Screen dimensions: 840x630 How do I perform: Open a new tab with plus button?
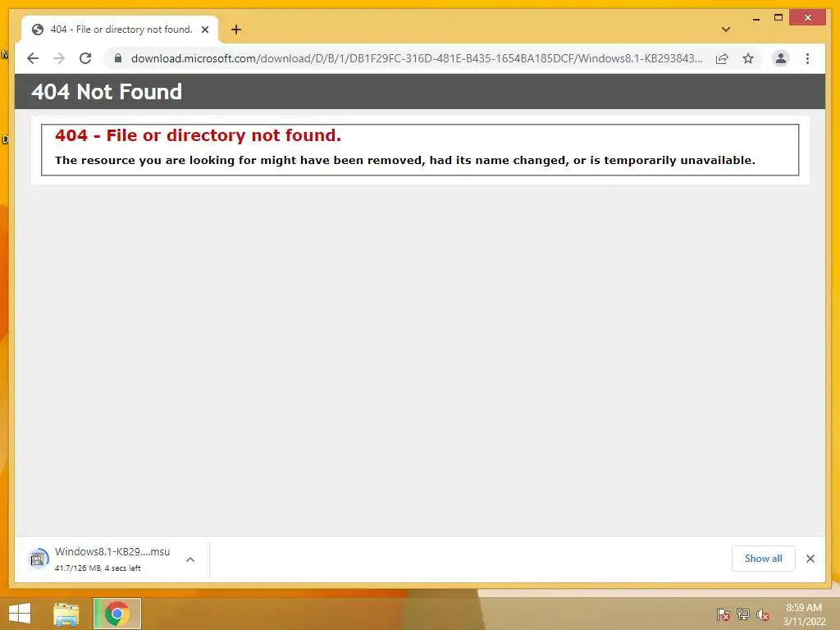click(x=236, y=30)
